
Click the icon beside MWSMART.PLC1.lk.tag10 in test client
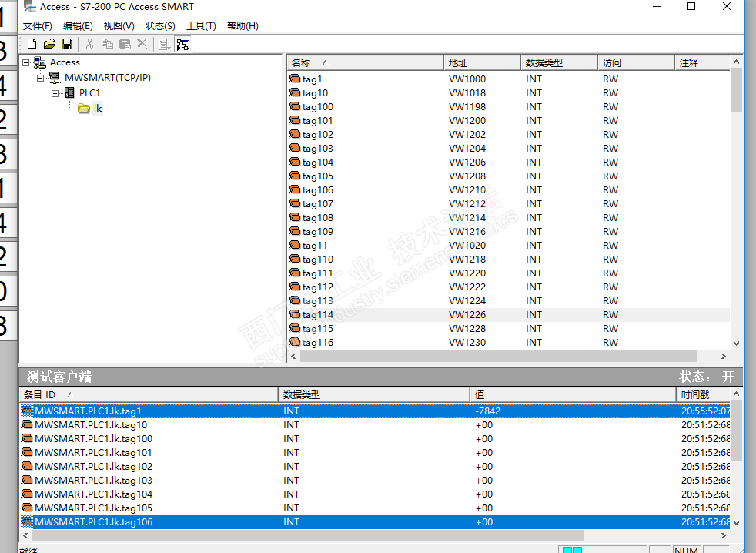pyautogui.click(x=28, y=424)
